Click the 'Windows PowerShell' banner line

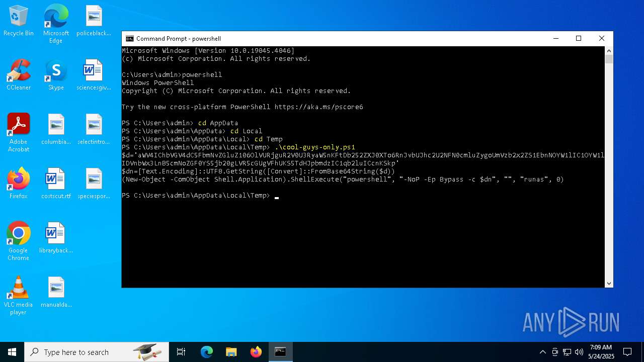(x=158, y=83)
